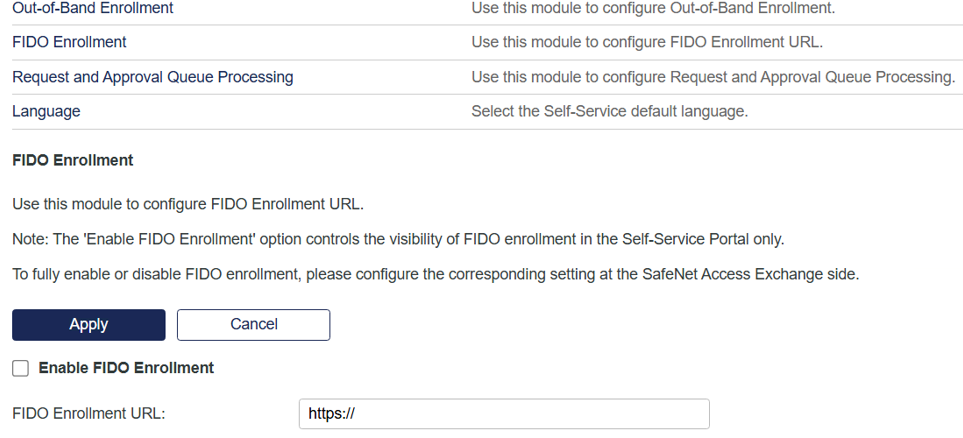Click the 'FIDO Enrollment URL:' field label
The image size is (963, 438).
point(88,413)
